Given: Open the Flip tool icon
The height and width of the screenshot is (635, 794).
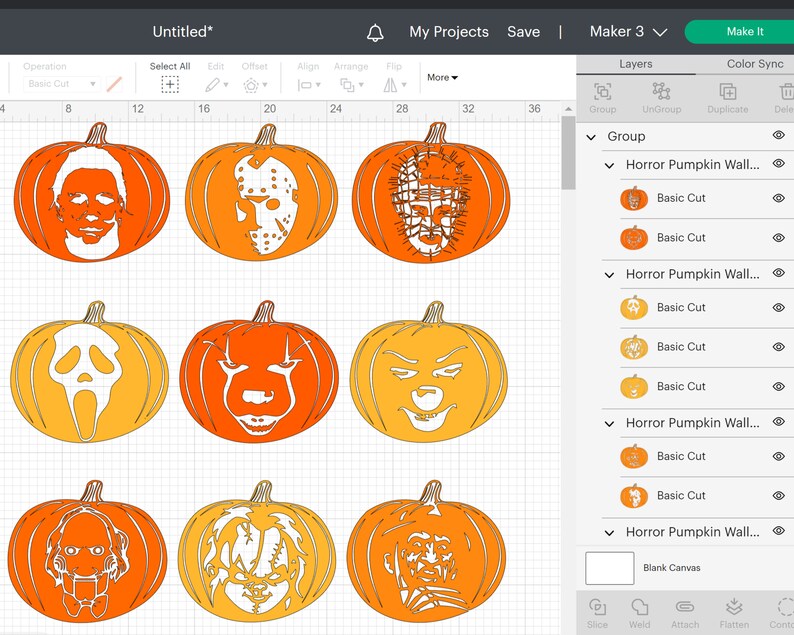Looking at the screenshot, I should point(390,85).
